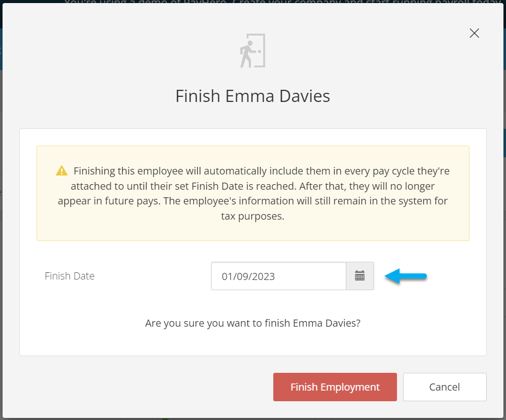Open the calendar date picker
The height and width of the screenshot is (420, 506).
point(360,276)
